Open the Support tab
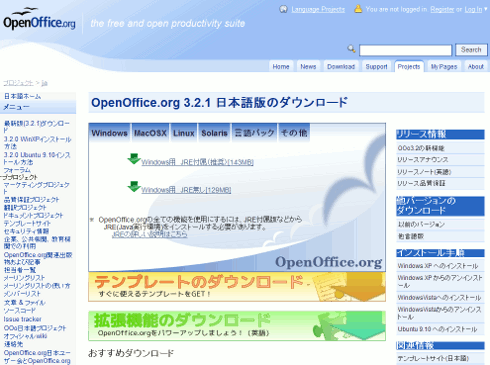 [376, 66]
